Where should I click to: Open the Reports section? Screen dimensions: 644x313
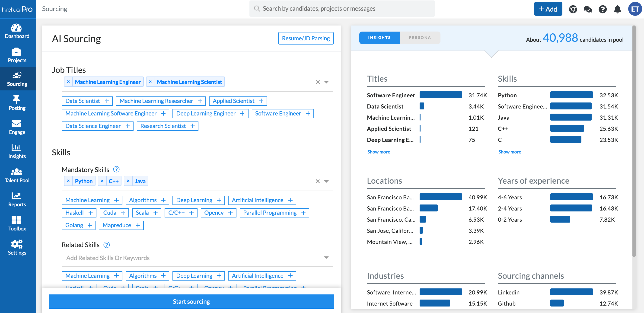[x=17, y=199]
